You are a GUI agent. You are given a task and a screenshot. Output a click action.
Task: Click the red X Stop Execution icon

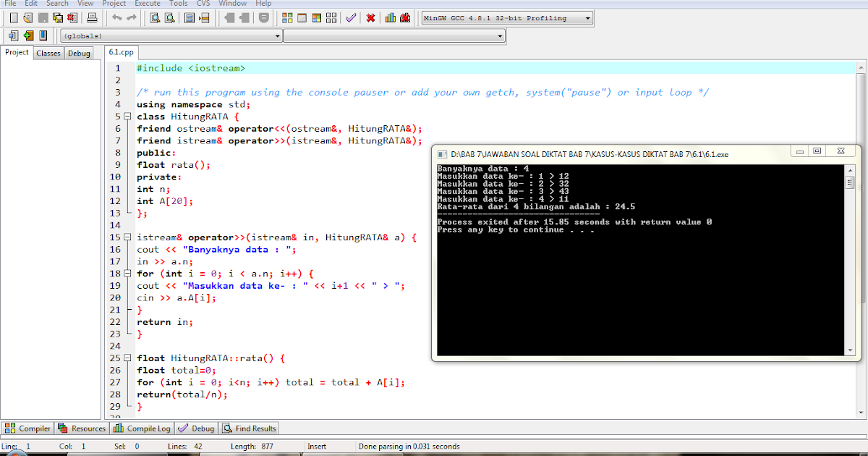370,18
